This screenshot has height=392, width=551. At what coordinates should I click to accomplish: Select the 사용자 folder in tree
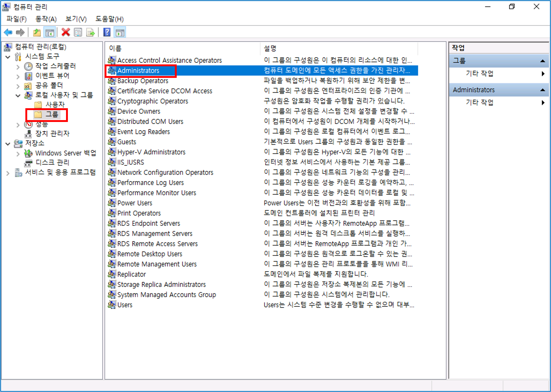55,105
